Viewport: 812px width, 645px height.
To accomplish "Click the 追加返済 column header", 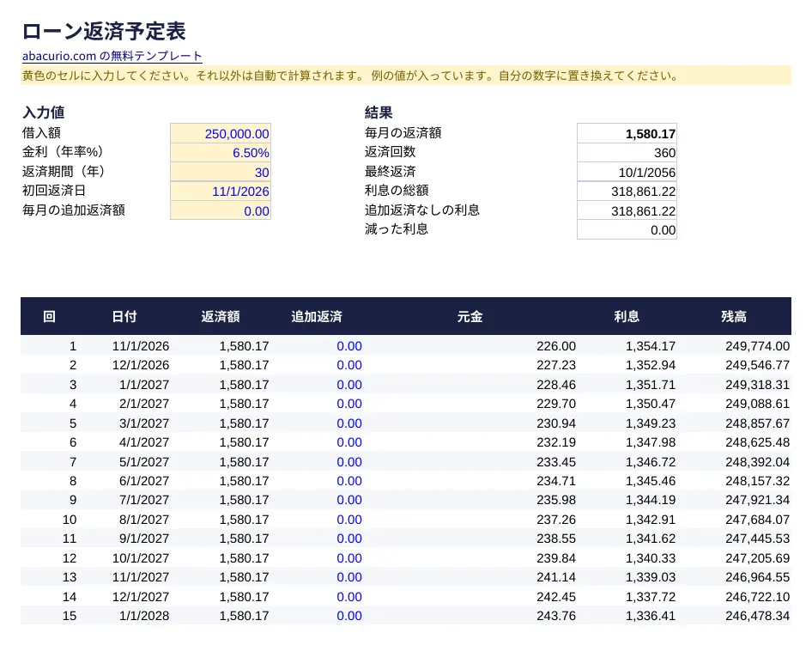I will coord(317,317).
